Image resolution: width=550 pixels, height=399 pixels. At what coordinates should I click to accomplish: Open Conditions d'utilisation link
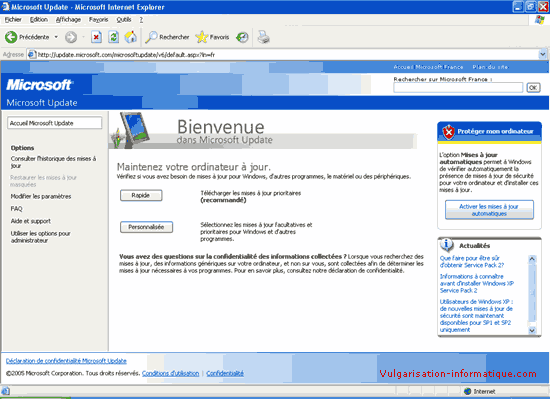[x=170, y=373]
